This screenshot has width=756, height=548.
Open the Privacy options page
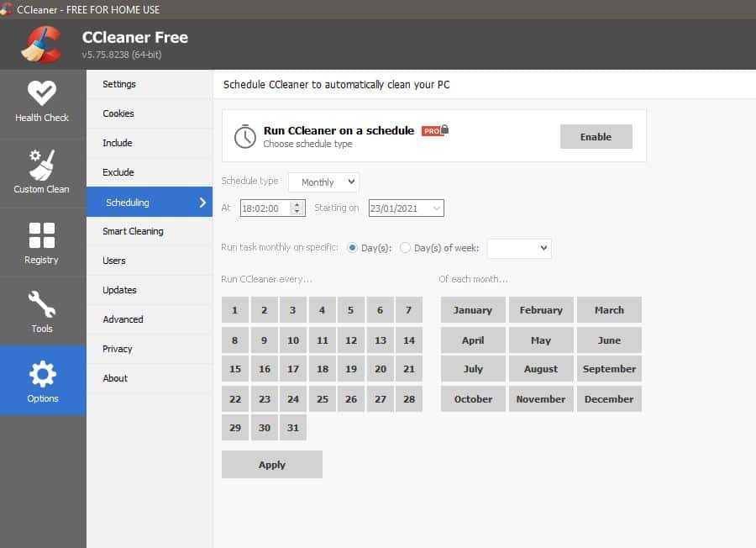[x=150, y=350]
